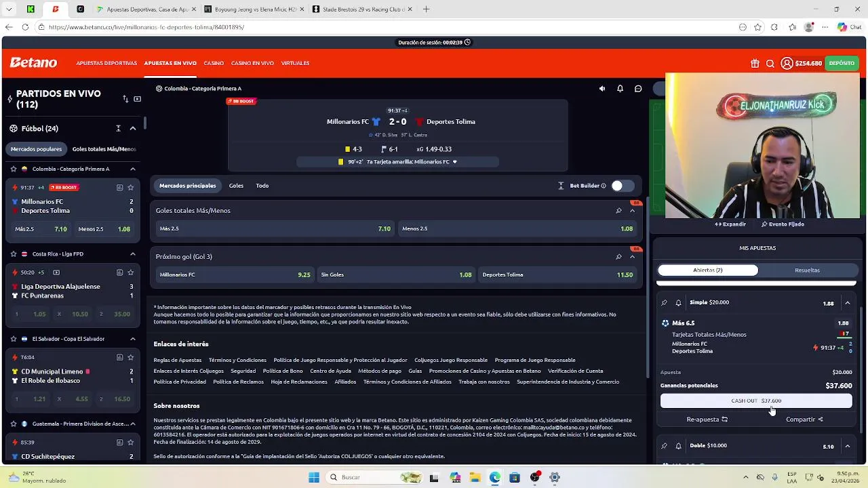This screenshot has height=488, width=868.
Task: Collapse the El Salvador - Copa El Salvador league
Action: pos(133,339)
